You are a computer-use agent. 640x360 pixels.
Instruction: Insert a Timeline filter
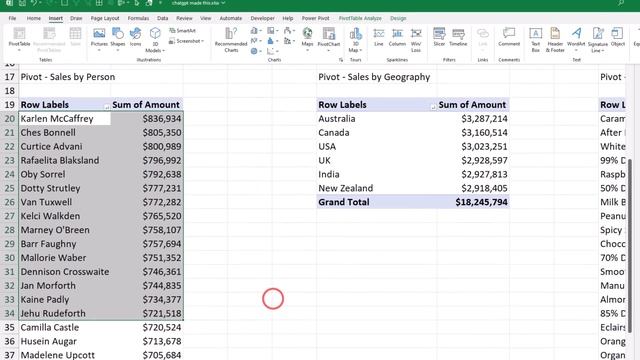click(458, 37)
